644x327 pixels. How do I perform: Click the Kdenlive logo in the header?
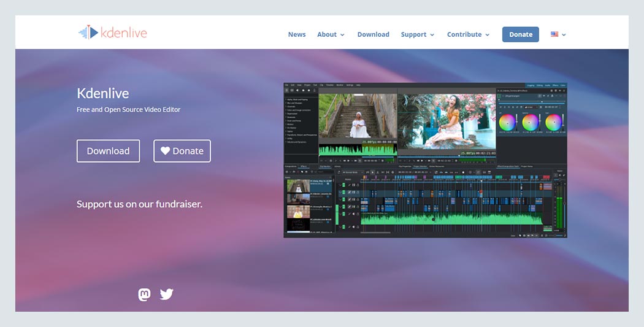tap(112, 33)
